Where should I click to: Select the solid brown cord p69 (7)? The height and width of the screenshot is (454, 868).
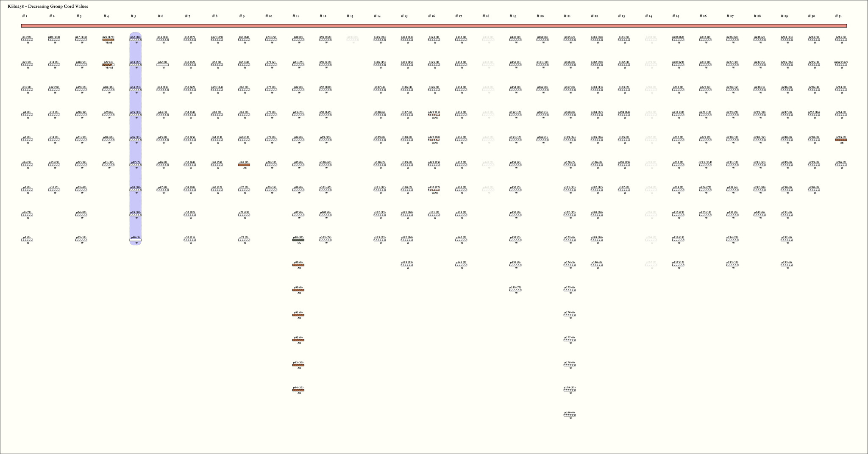tap(245, 165)
